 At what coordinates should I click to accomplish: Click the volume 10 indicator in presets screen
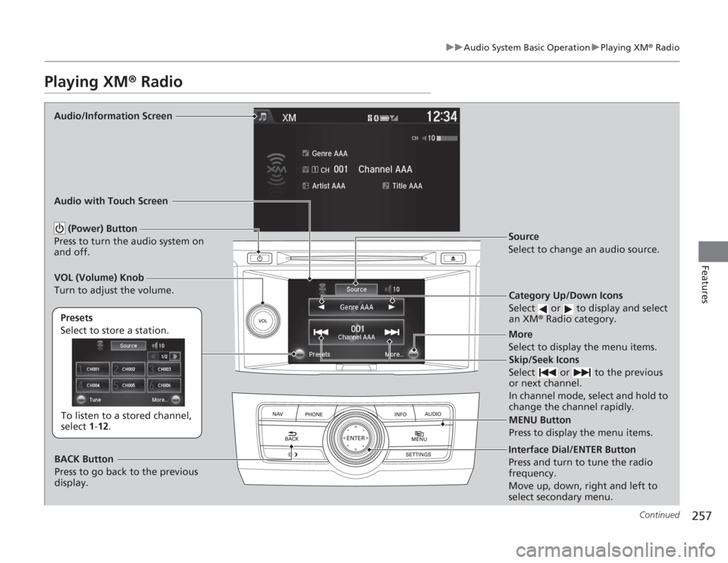tap(158, 345)
